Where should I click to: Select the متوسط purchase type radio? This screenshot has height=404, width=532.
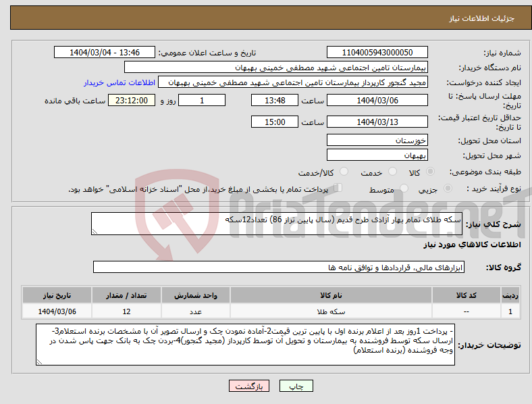click(x=404, y=188)
